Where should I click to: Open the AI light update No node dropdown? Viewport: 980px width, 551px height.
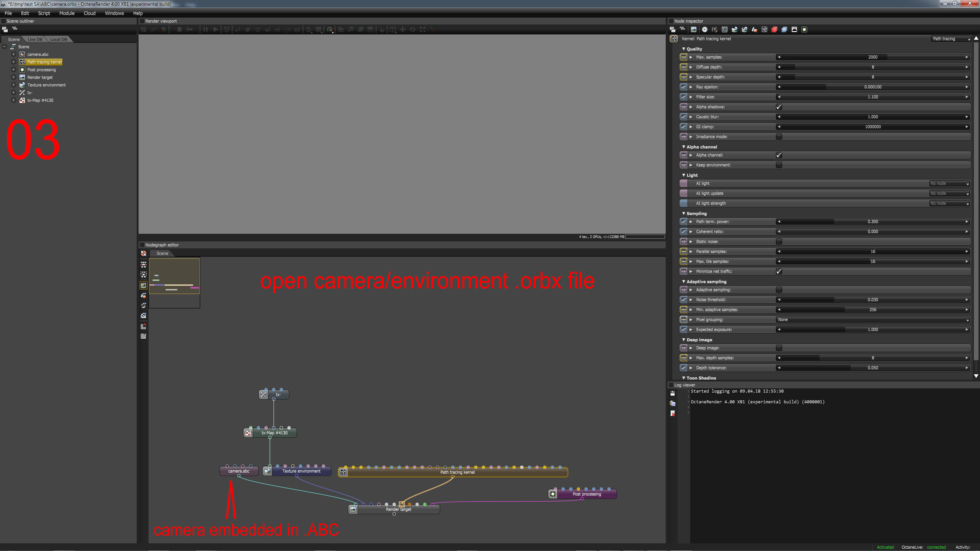[x=949, y=193]
